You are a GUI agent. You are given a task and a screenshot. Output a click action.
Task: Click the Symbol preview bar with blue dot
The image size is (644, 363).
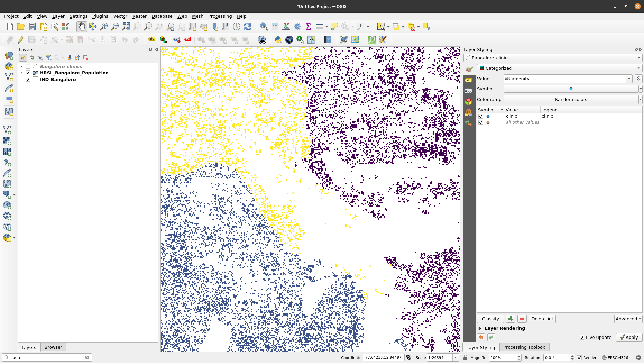click(571, 89)
